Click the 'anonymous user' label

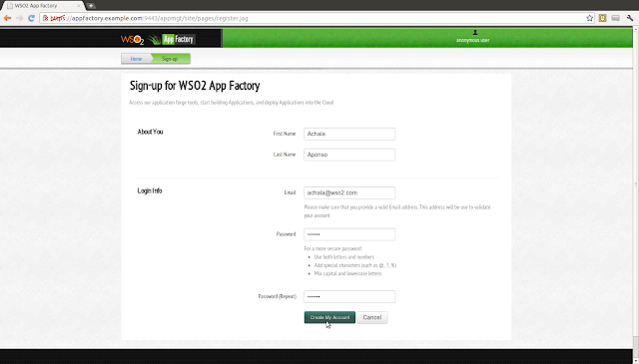point(472,40)
